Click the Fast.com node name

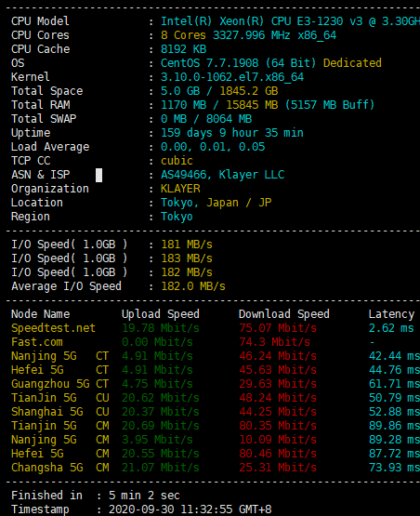pyautogui.click(x=37, y=342)
